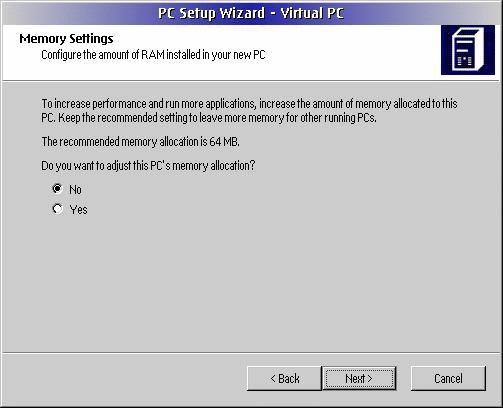Image resolution: width=503 pixels, height=408 pixels.
Task: Continue the wizard with the Next button
Action: (359, 378)
